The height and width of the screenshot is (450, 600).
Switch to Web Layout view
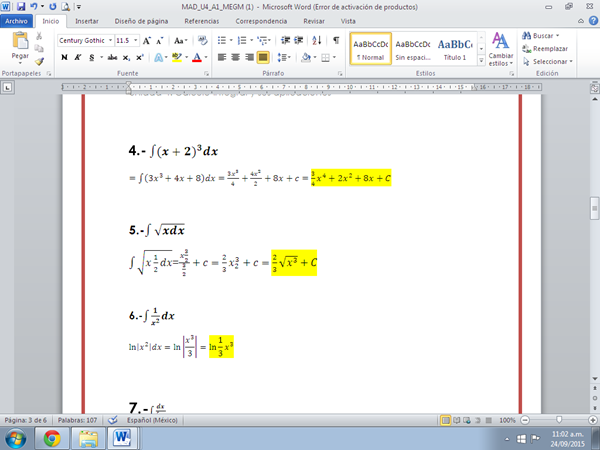coord(467,420)
